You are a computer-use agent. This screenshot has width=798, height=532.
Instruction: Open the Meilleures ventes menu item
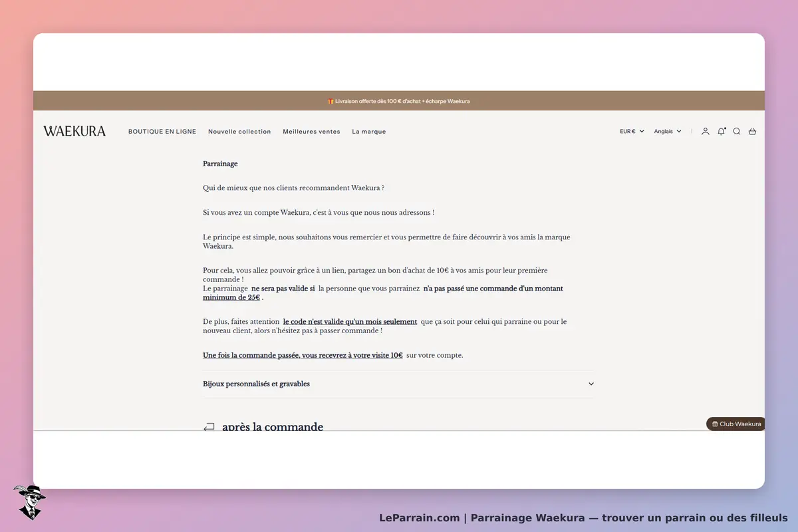point(311,132)
